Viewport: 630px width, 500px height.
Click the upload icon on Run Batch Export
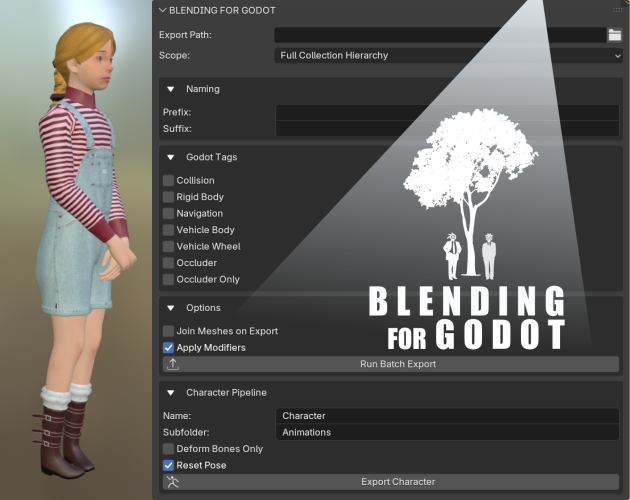click(173, 364)
